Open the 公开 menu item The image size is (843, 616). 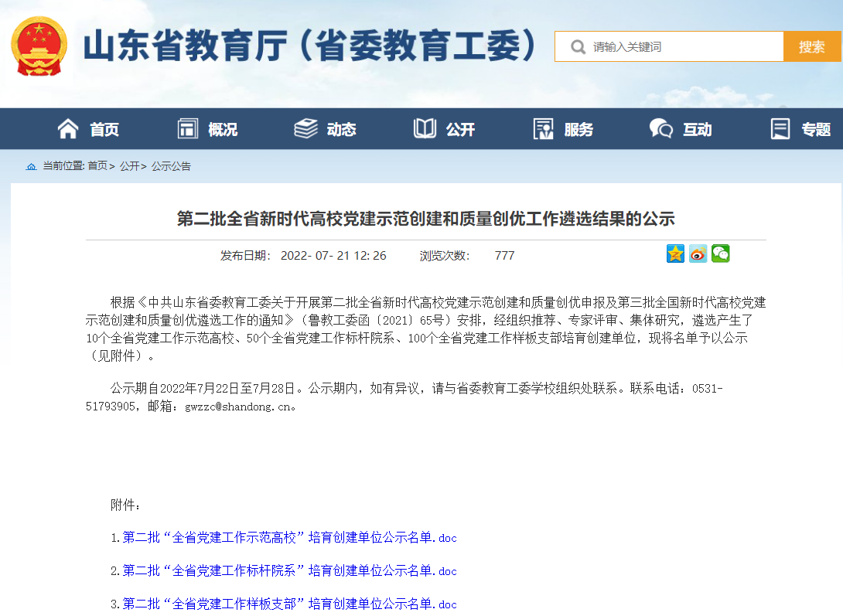[x=460, y=129]
